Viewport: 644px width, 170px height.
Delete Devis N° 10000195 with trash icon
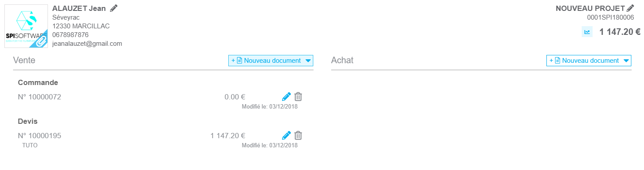[298, 135]
